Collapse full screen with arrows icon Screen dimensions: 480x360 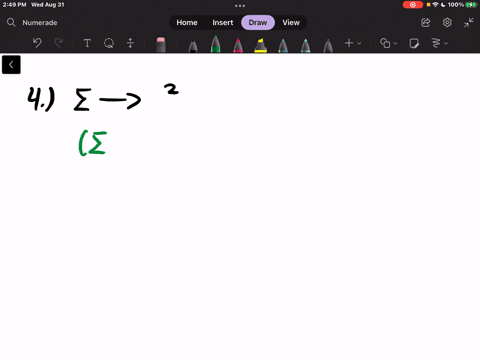click(x=468, y=23)
